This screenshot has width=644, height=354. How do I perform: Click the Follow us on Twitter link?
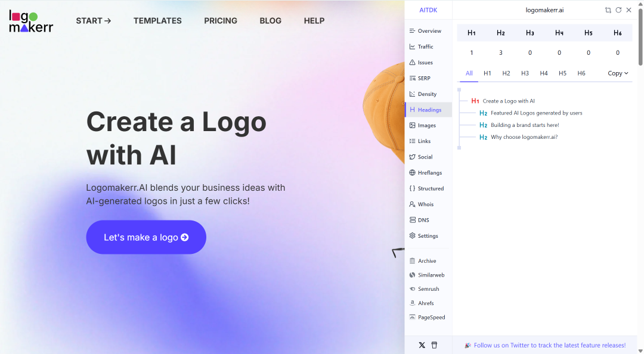click(550, 346)
